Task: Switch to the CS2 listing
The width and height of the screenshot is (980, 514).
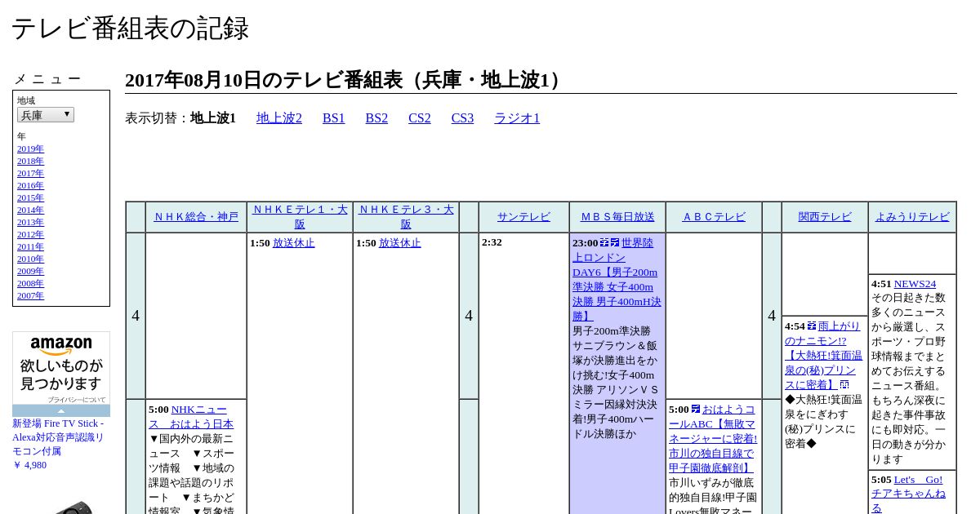Action: pyautogui.click(x=420, y=118)
